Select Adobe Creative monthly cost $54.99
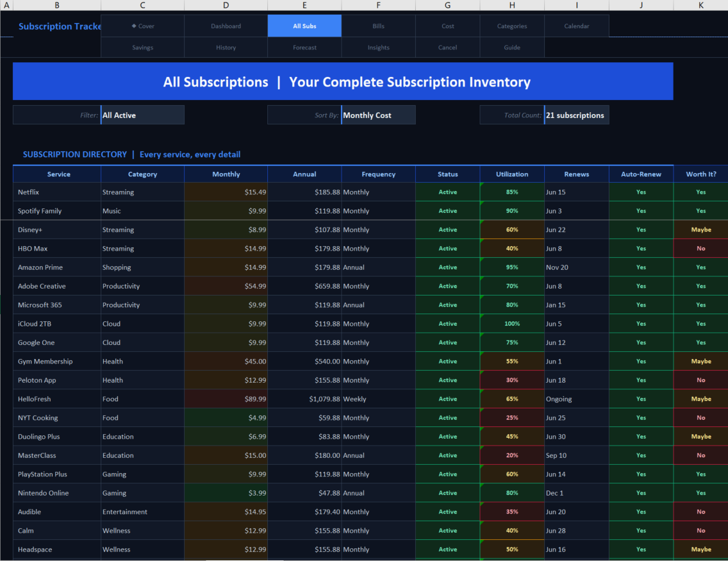The height and width of the screenshot is (561, 728). pyautogui.click(x=226, y=286)
